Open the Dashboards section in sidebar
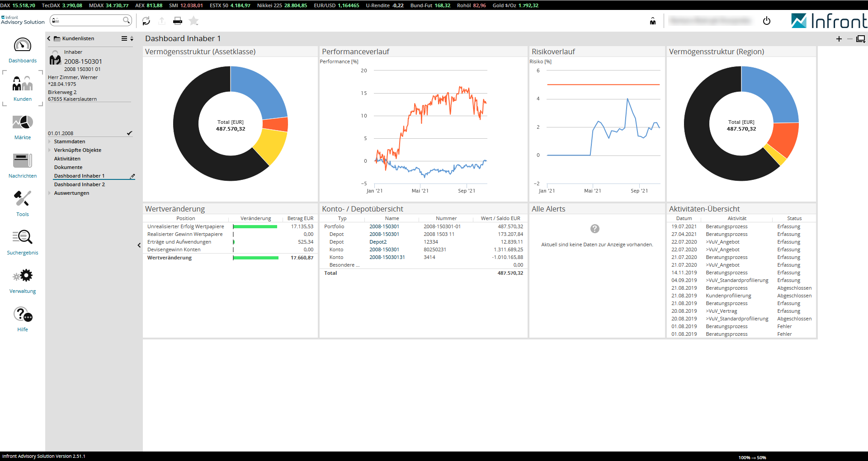This screenshot has height=461, width=868. coord(23,50)
